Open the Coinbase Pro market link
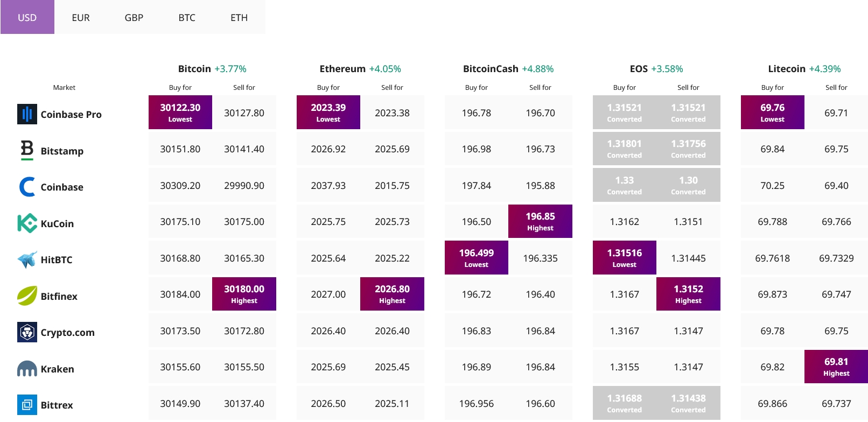This screenshot has height=422, width=868. click(x=71, y=114)
